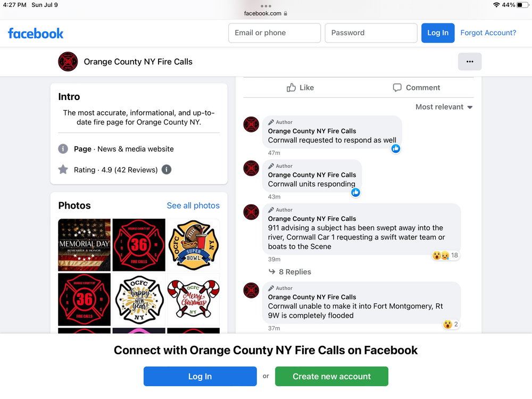This screenshot has height=399, width=532.
Task: Click the Forgot Account? link
Action: coord(488,33)
